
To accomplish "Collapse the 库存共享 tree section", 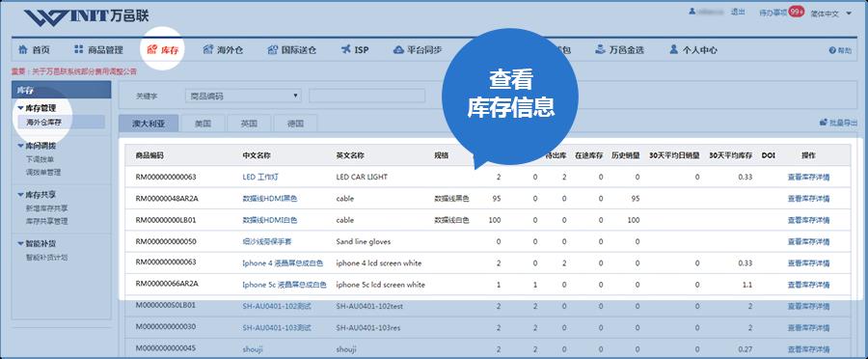I will (x=20, y=195).
